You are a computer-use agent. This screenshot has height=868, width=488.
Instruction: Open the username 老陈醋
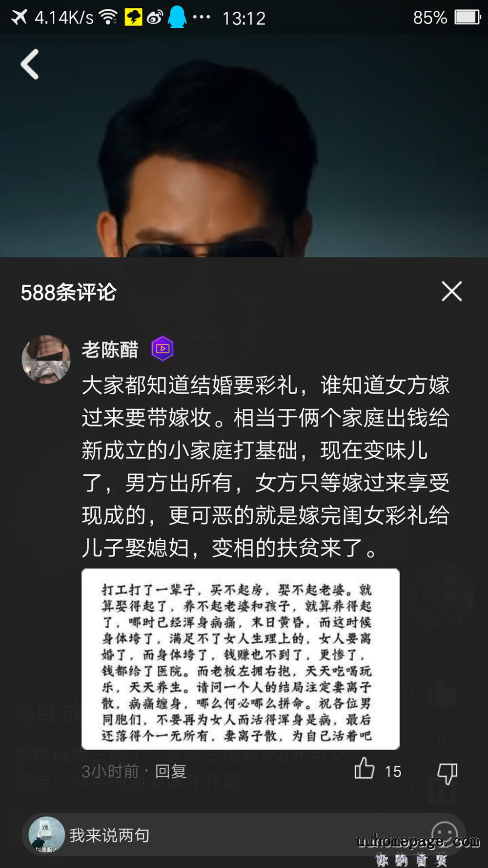pyautogui.click(x=110, y=350)
